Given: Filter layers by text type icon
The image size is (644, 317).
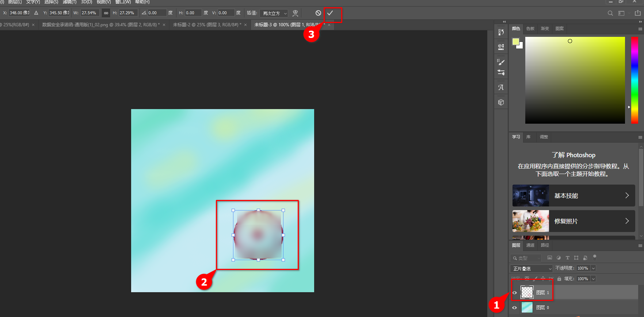Looking at the screenshot, I should coord(567,258).
